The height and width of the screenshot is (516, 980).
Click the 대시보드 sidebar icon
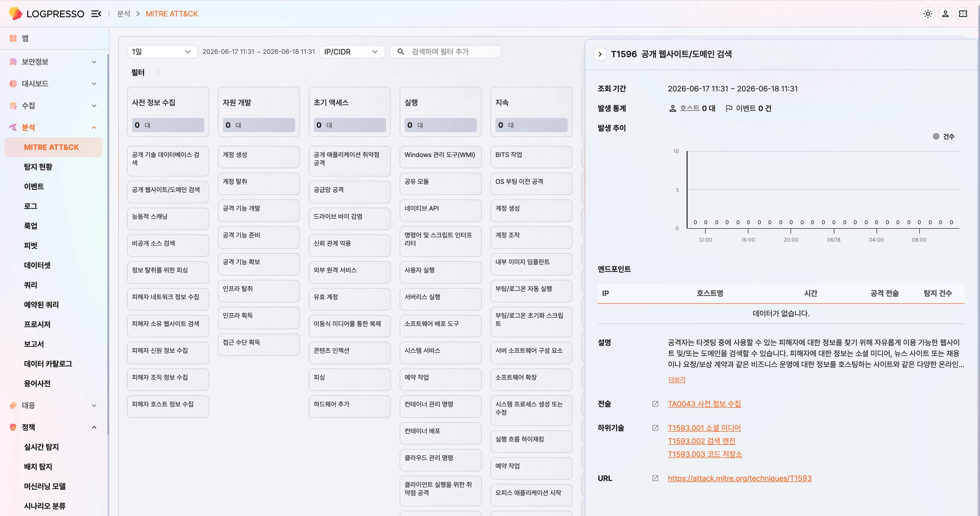13,84
